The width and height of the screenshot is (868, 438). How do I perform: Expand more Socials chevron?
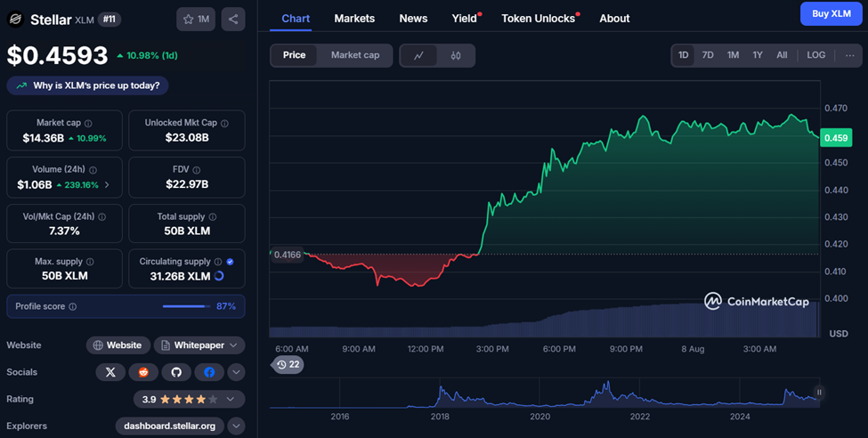point(237,372)
